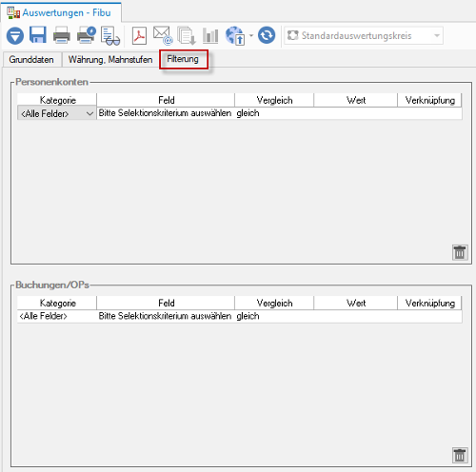This screenshot has width=476, height=472.
Task: Click Kategorie column header in Buchungen/OPs
Action: [57, 304]
